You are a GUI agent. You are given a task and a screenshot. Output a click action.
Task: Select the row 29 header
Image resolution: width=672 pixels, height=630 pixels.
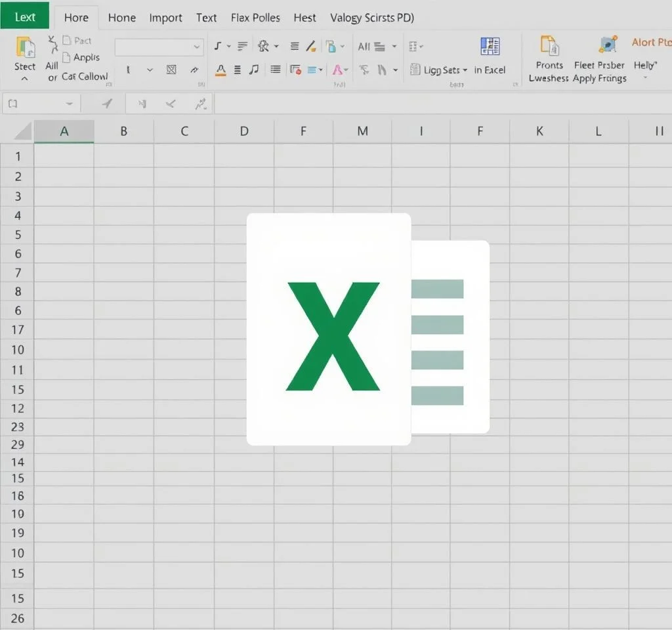point(18,444)
